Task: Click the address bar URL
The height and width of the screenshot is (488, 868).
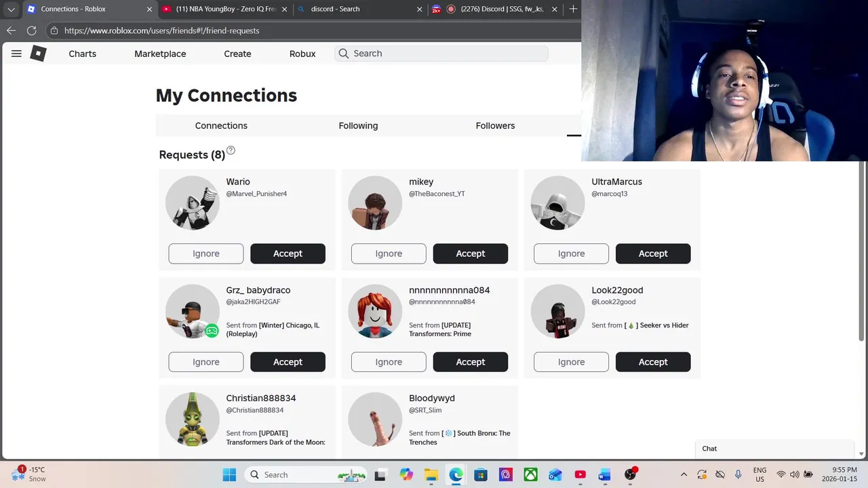Action: (161, 30)
